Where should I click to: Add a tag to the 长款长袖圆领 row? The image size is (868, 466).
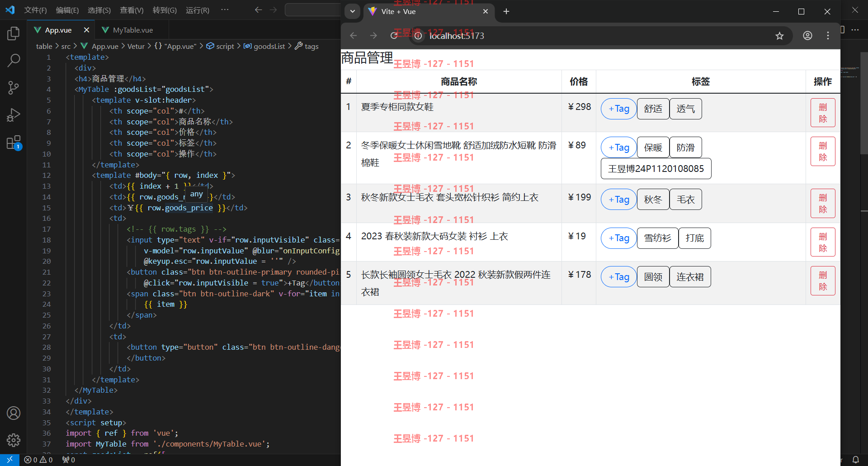click(x=618, y=277)
